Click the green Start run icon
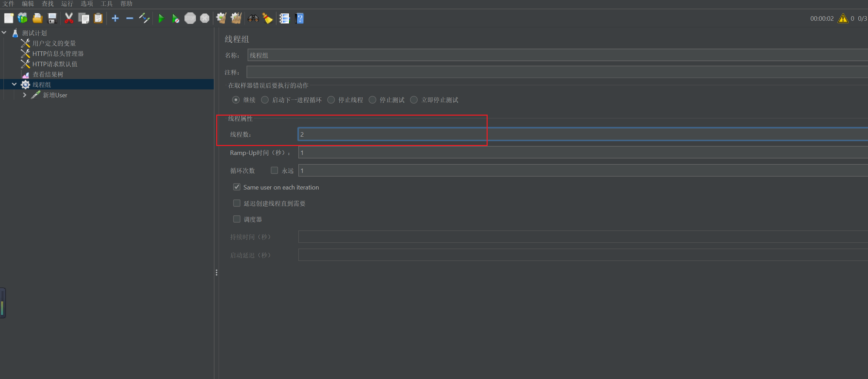This screenshot has width=868, height=379. click(161, 18)
